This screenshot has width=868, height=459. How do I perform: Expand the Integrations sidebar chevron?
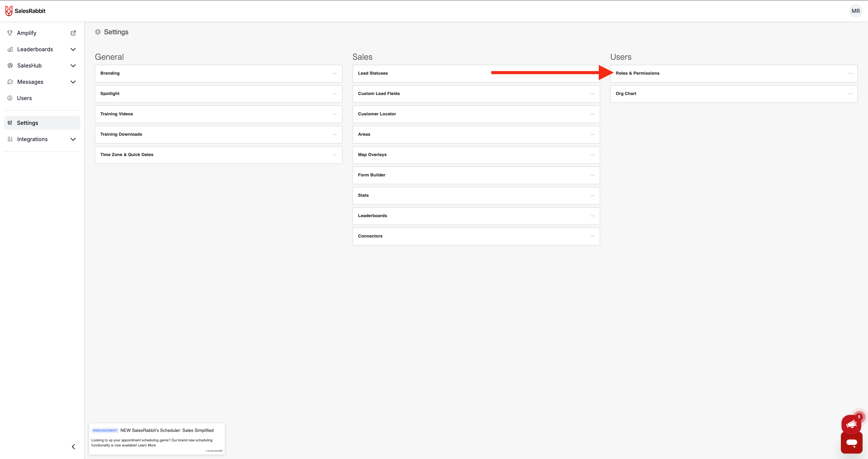tap(73, 139)
